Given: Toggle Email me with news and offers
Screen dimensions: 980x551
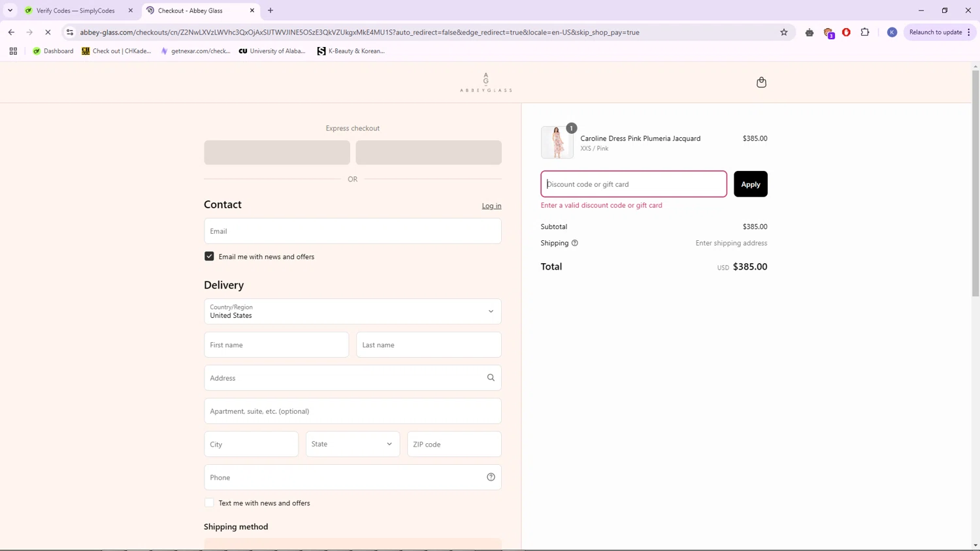Looking at the screenshot, I should point(209,257).
